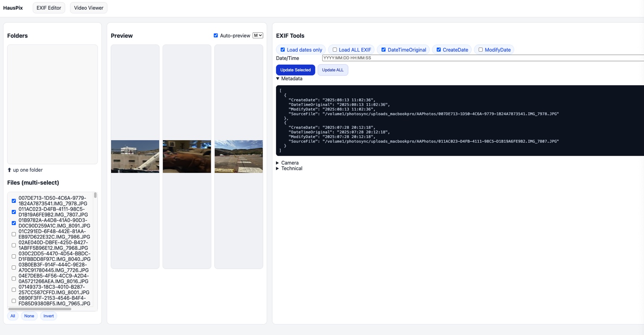644x335 pixels.
Task: Open the crane building preview thumbnail
Action: (x=135, y=157)
